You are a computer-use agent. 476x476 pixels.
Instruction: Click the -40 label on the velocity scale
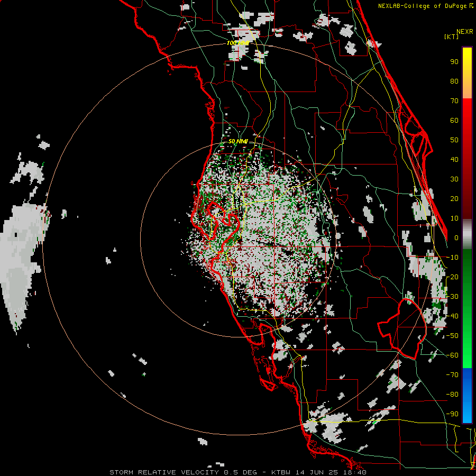pyautogui.click(x=452, y=316)
